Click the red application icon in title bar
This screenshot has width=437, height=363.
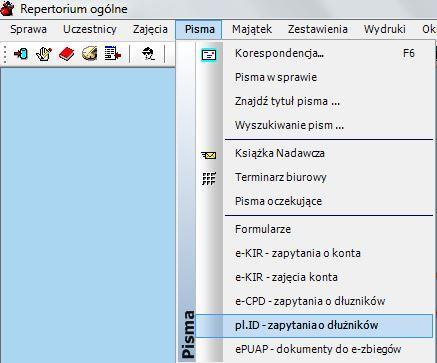point(7,8)
